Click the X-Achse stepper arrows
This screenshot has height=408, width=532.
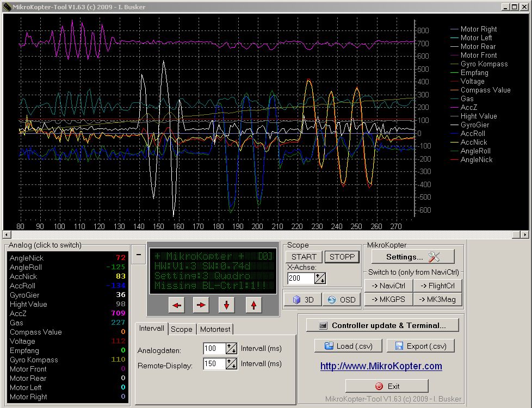pyautogui.click(x=320, y=279)
